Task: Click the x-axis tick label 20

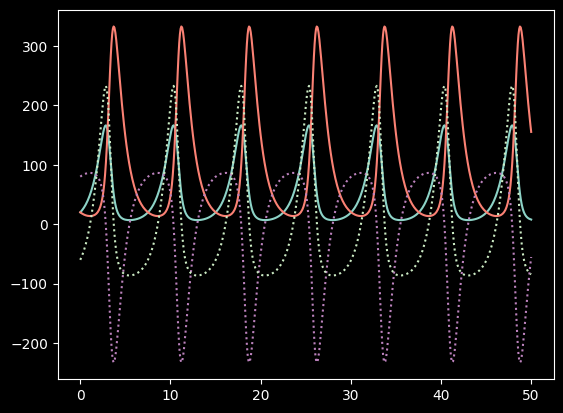Action: (x=261, y=395)
